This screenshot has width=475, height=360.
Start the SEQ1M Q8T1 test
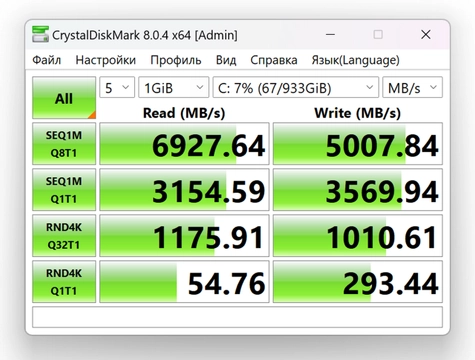coord(64,144)
